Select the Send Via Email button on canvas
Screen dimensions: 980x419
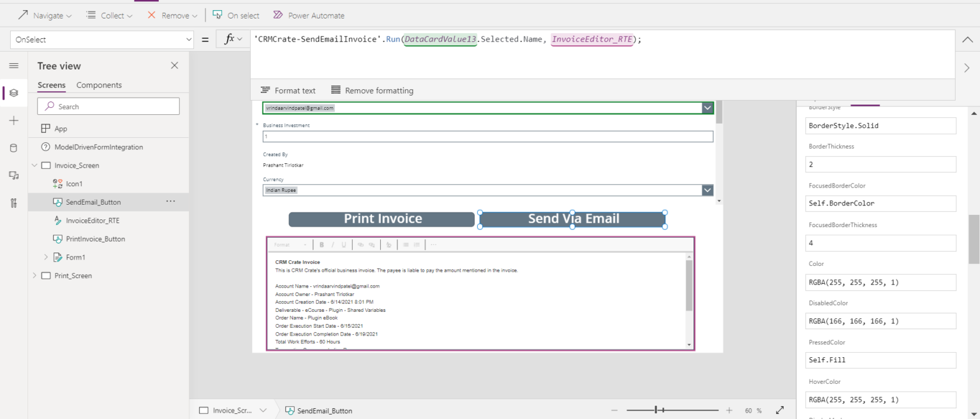pyautogui.click(x=572, y=219)
